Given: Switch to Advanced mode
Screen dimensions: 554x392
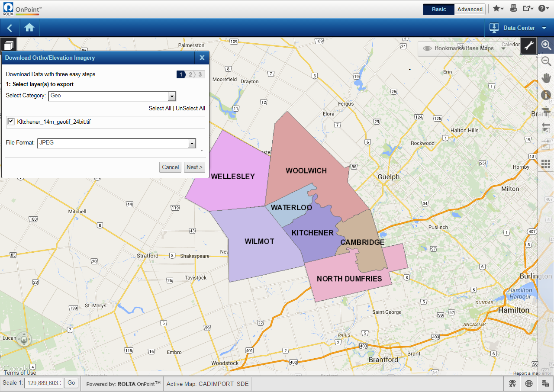Looking at the screenshot, I should click(470, 9).
